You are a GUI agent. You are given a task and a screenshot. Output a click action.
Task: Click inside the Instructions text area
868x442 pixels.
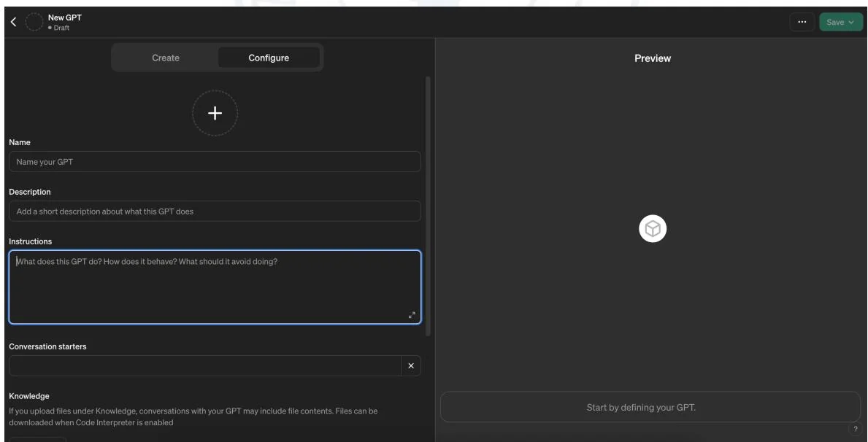215,287
